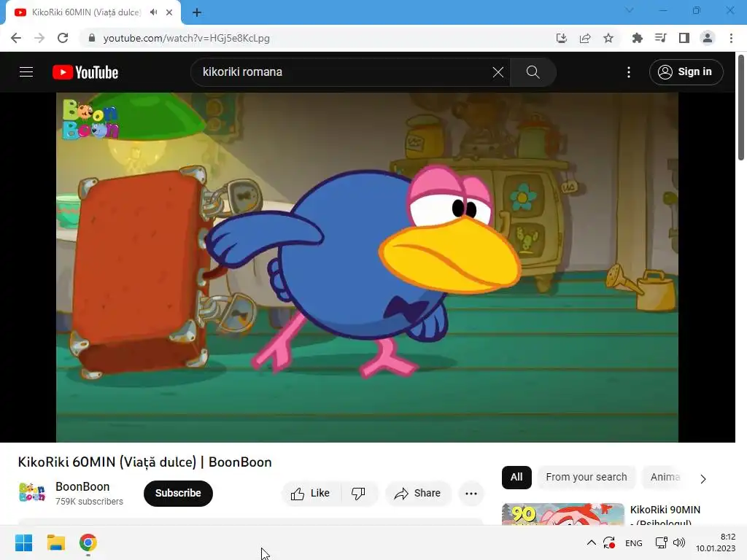Screen dimensions: 747x560
Task: Share the video
Action: click(x=418, y=494)
